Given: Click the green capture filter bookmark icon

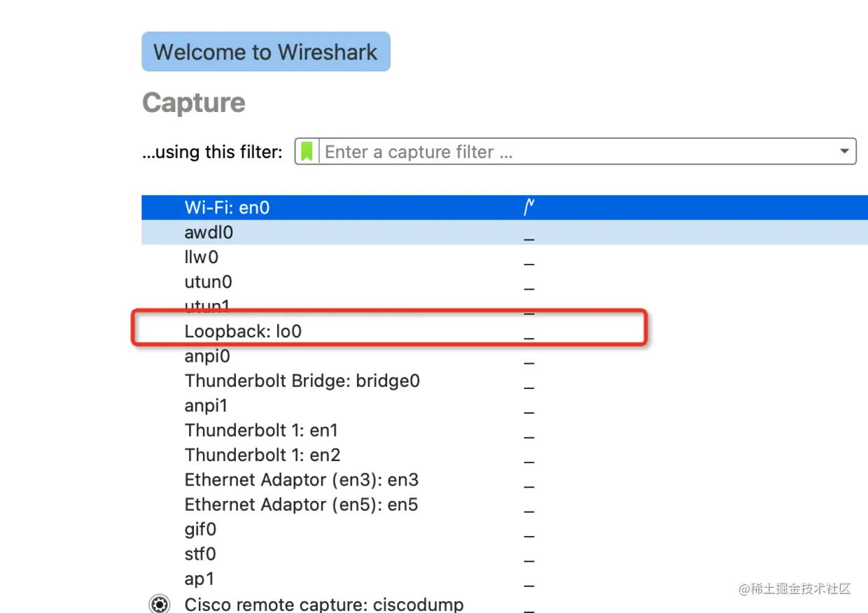Looking at the screenshot, I should [307, 151].
